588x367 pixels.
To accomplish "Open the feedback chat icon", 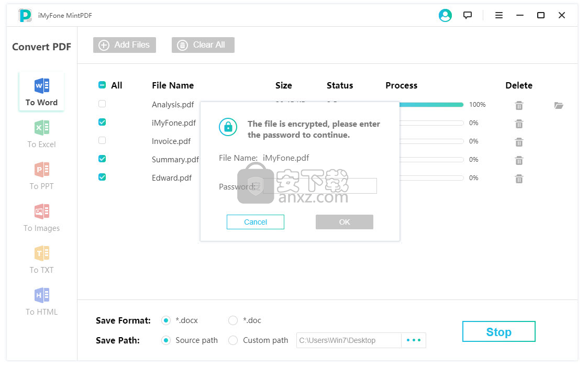I will [x=467, y=15].
